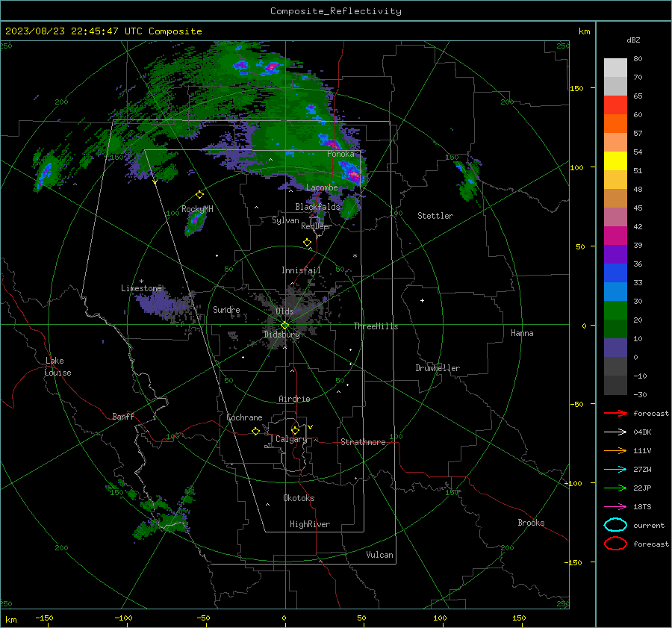Viewport: 672px width, 628px height.
Task: Click the yellow diamond marker south of RedDeer
Action: pyautogui.click(x=307, y=243)
